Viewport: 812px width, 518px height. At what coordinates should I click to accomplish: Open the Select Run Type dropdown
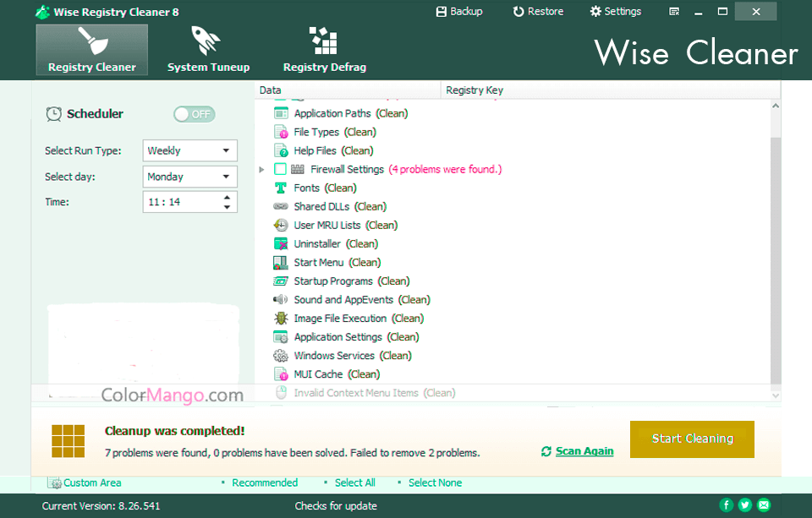[189, 150]
